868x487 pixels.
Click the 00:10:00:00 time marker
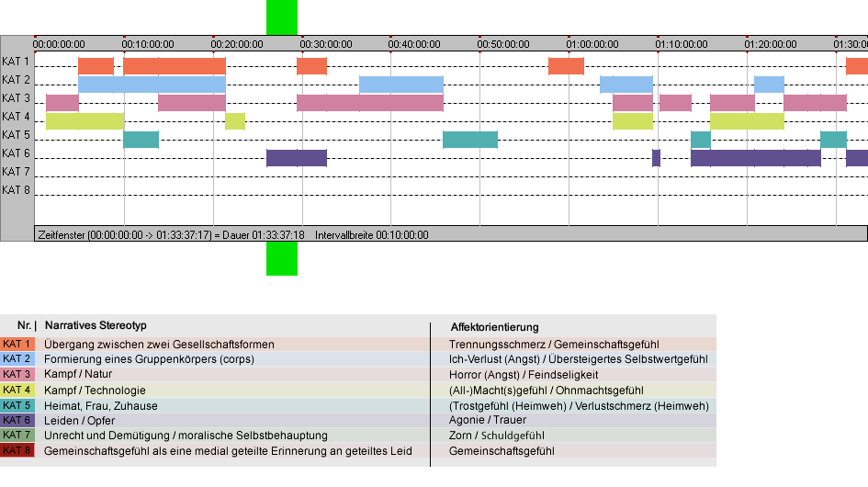tap(148, 44)
